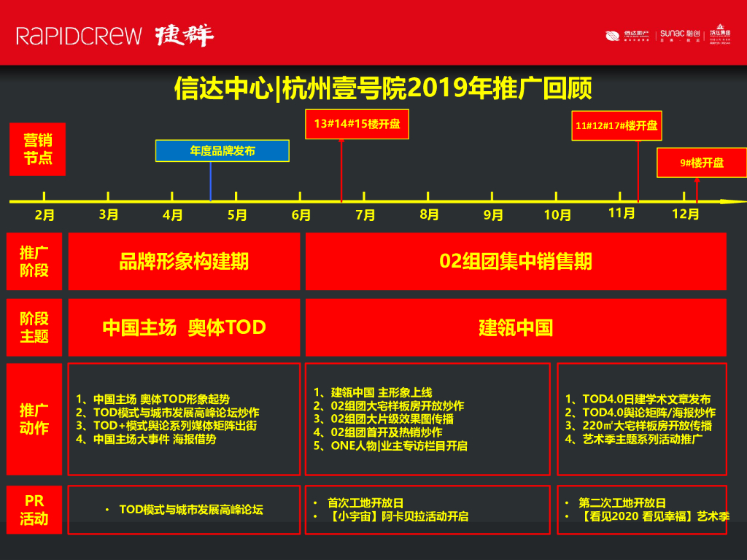
Task: Click the PR活动 row label
Action: click(34, 510)
